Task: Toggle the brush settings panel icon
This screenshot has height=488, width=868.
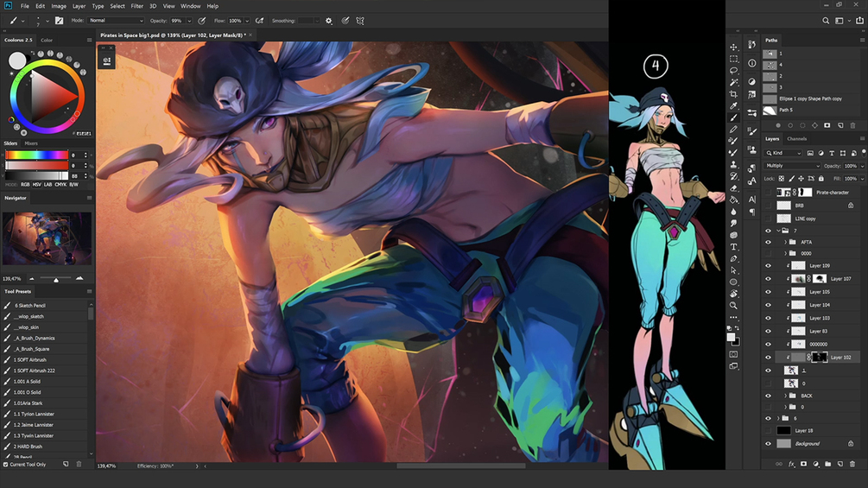Action: [x=60, y=21]
